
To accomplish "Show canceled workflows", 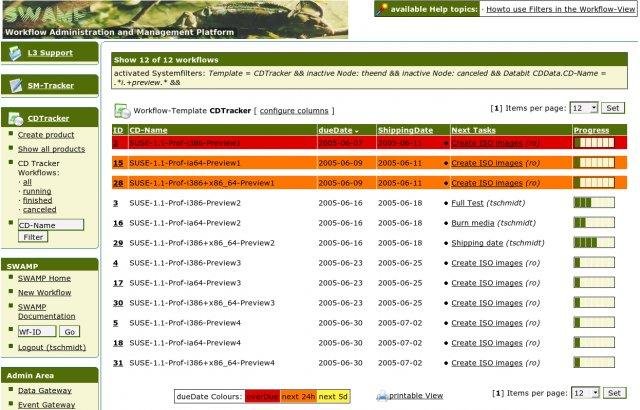I will tap(40, 210).
